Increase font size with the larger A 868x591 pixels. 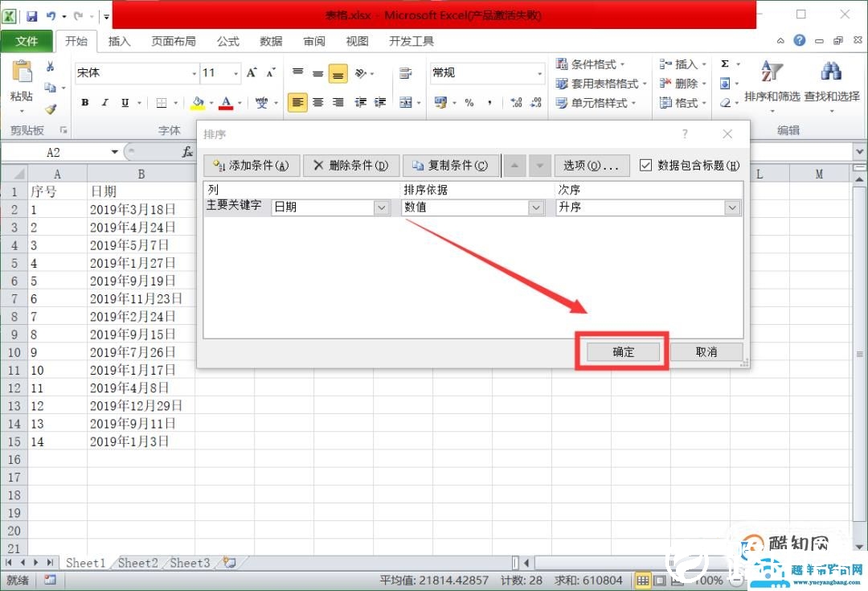[252, 72]
